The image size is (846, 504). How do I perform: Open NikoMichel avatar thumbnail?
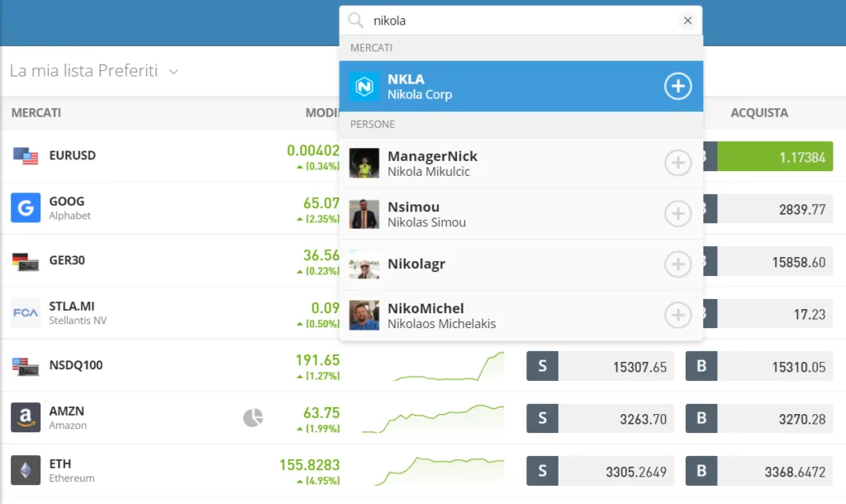[364, 315]
